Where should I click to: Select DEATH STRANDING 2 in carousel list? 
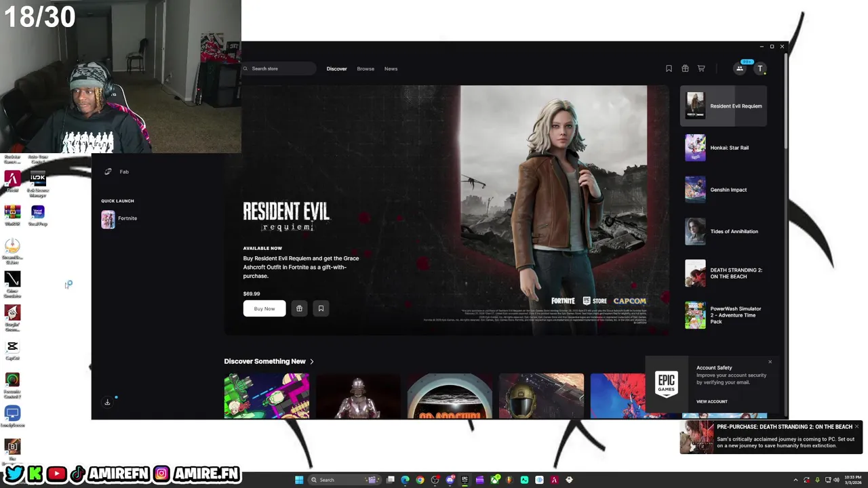[x=724, y=273]
